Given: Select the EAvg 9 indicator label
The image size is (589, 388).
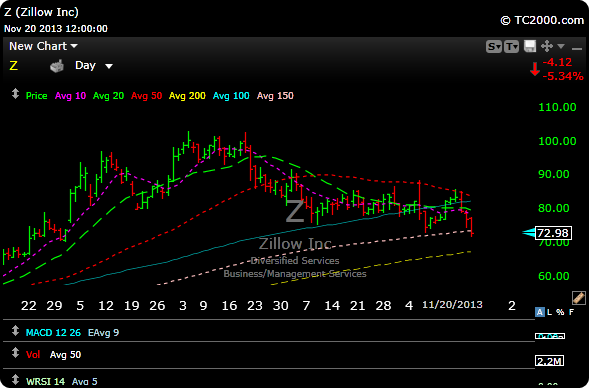Looking at the screenshot, I should coord(103,333).
